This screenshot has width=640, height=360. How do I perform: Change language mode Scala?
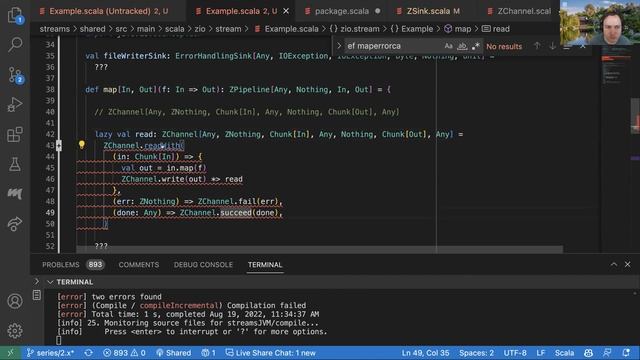pos(564,353)
